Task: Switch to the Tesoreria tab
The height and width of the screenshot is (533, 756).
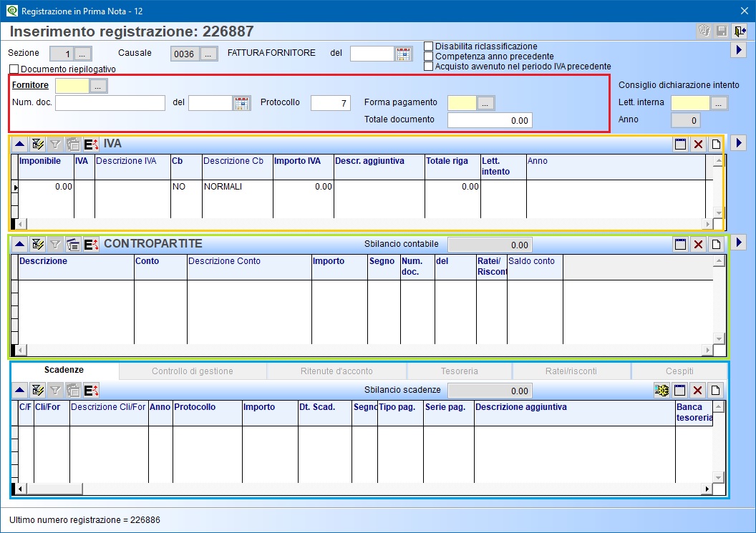Action: [x=460, y=371]
